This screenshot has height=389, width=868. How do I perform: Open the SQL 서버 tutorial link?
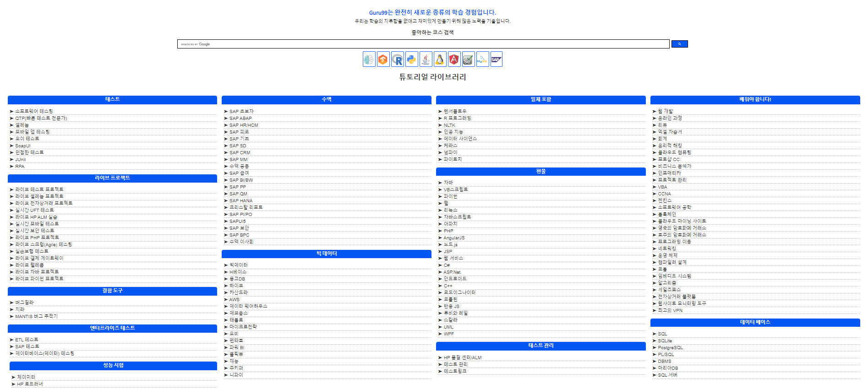[667, 375]
